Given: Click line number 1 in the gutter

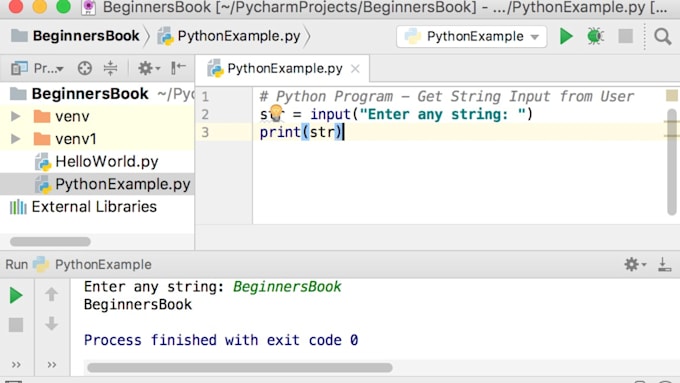Looking at the screenshot, I should [x=205, y=97].
